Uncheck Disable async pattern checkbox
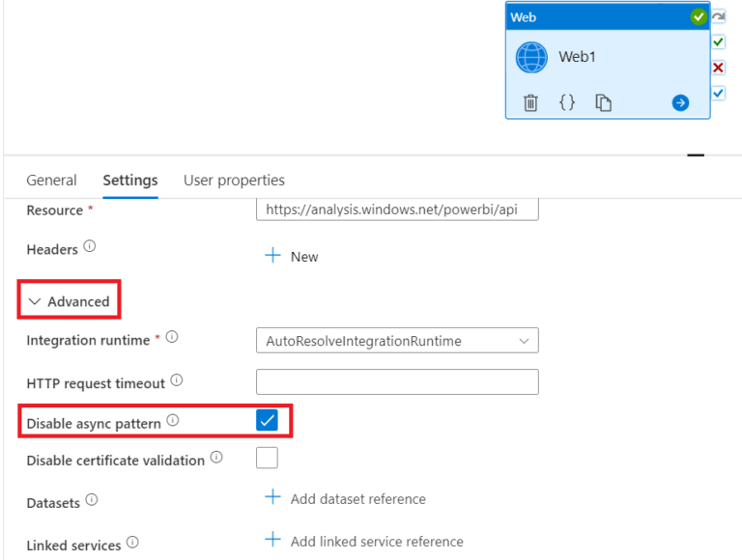This screenshot has width=742, height=560. pos(267,420)
